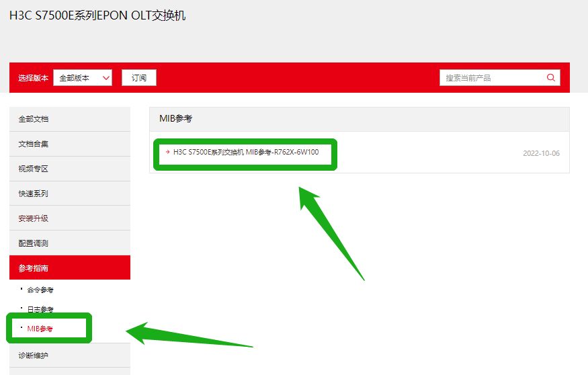Viewport: 588px width, 375px height.
Task: Select the 日志参考 sub-item
Action: pyautogui.click(x=40, y=309)
